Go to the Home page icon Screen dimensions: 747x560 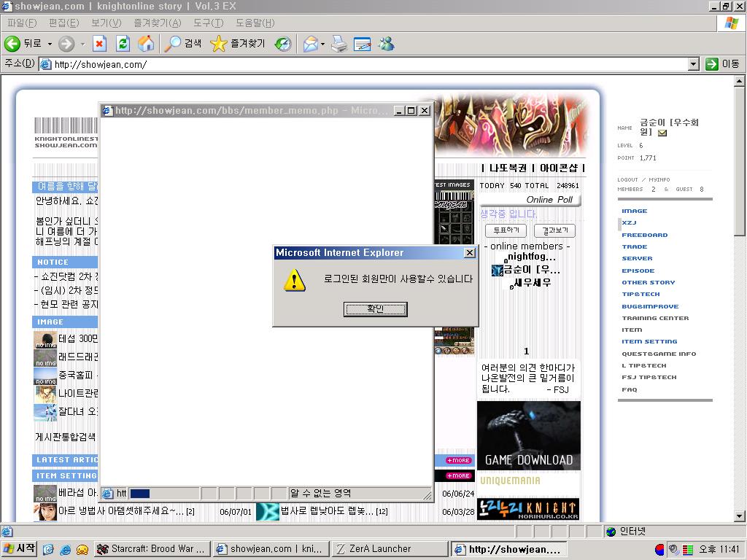point(146,44)
